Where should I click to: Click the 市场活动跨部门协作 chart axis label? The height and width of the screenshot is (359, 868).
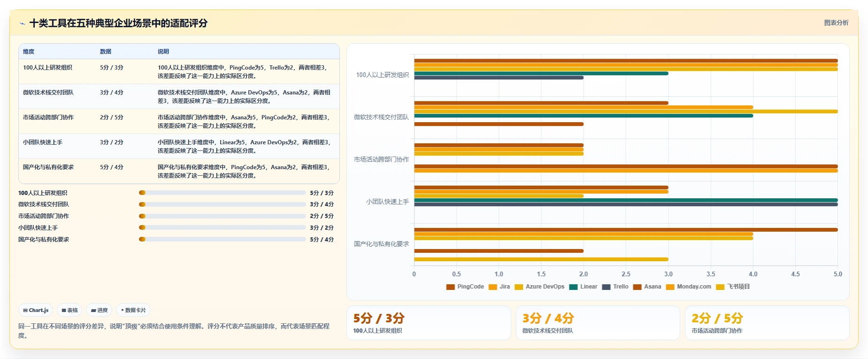[x=382, y=160]
